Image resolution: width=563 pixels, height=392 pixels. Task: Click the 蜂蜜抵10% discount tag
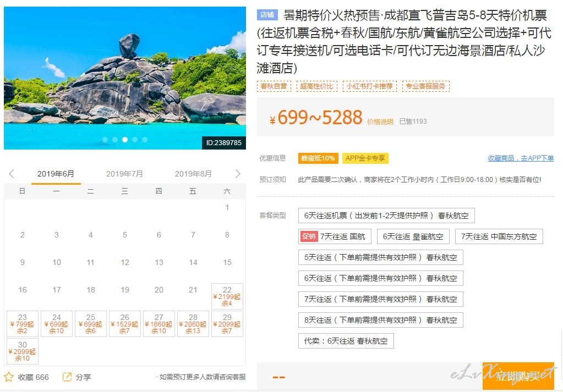click(x=318, y=158)
